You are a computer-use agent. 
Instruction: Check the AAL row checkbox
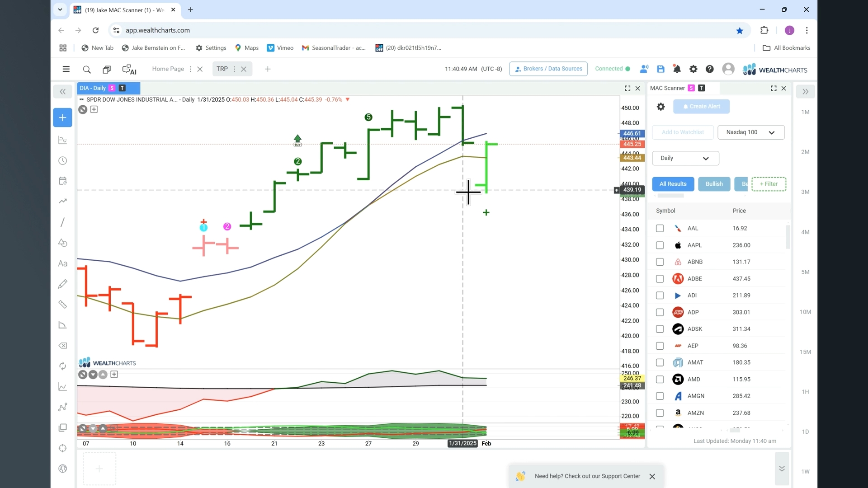(x=660, y=229)
